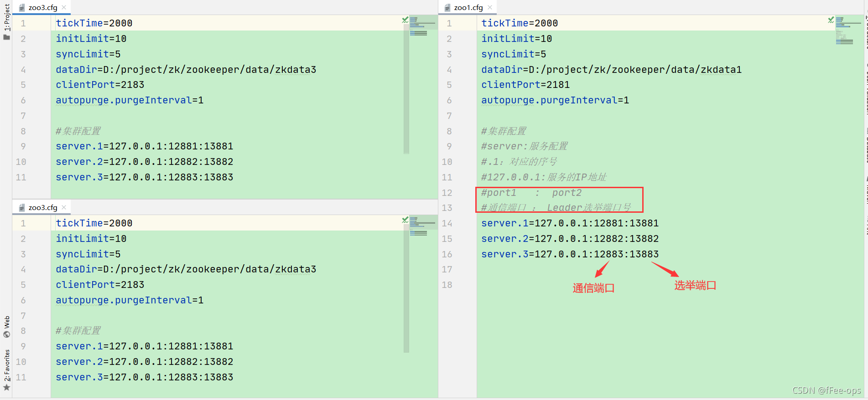Image resolution: width=868 pixels, height=400 pixels.
Task: Click server.2 line in lower zoo3.cfg editor
Action: [x=144, y=362]
